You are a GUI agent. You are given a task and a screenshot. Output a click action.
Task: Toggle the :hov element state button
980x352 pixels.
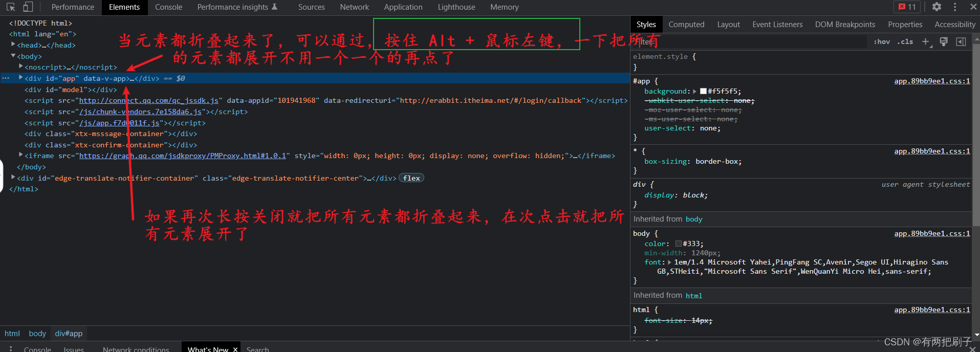pyautogui.click(x=882, y=42)
